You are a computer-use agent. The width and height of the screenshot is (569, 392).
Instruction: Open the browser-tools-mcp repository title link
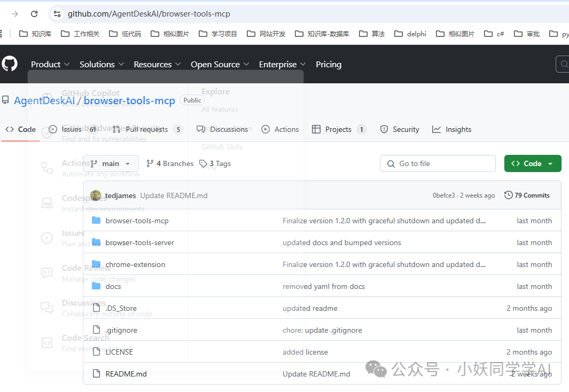point(129,100)
